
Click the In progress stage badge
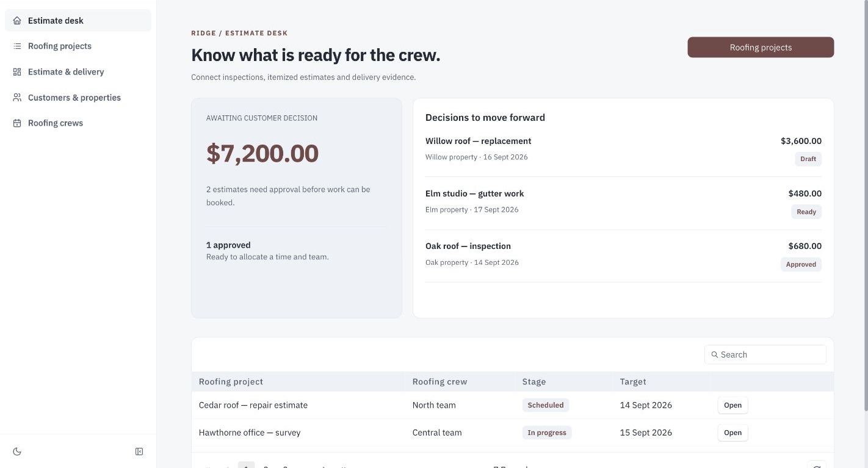547,433
